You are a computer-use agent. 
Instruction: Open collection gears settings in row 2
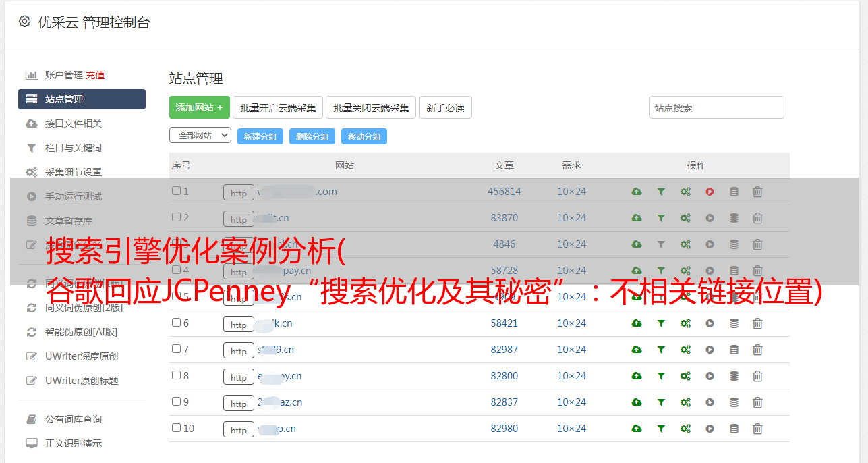[685, 218]
